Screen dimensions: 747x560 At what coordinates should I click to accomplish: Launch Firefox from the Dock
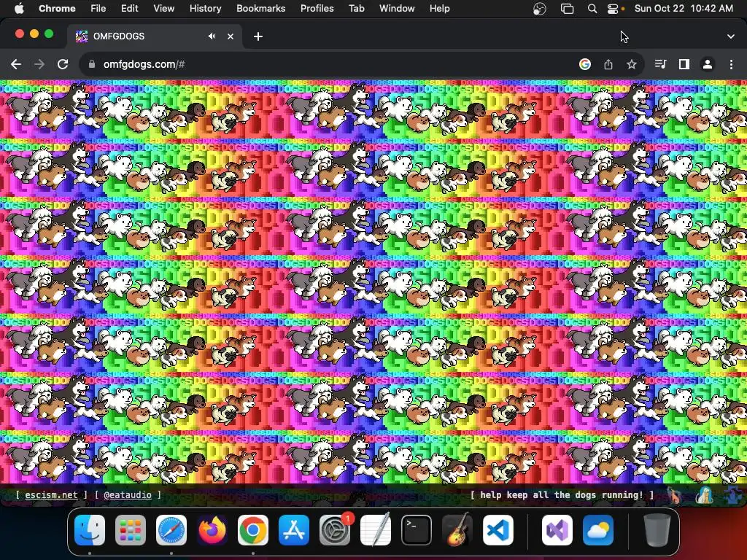coord(212,530)
